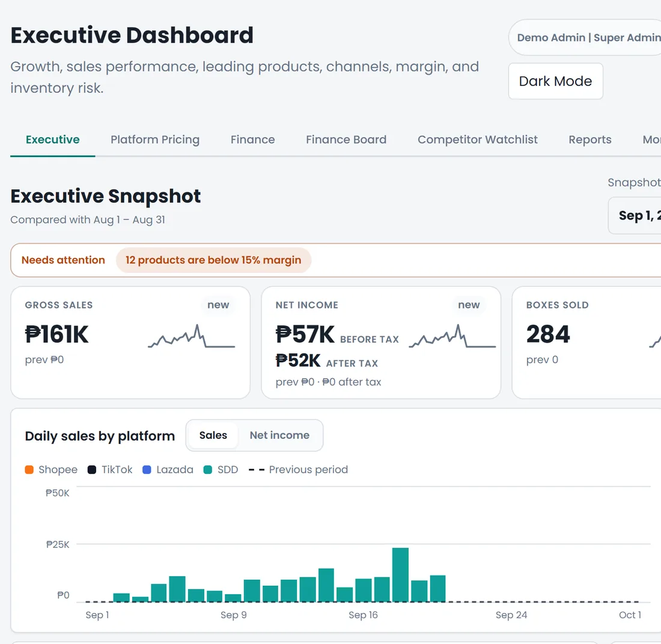Click the ₱52K after tax value

298,361
